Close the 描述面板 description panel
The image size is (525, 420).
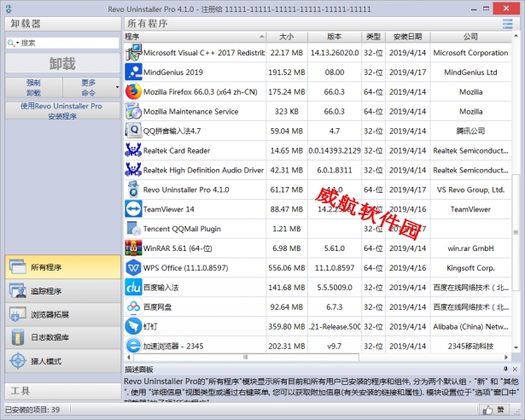coord(515,369)
